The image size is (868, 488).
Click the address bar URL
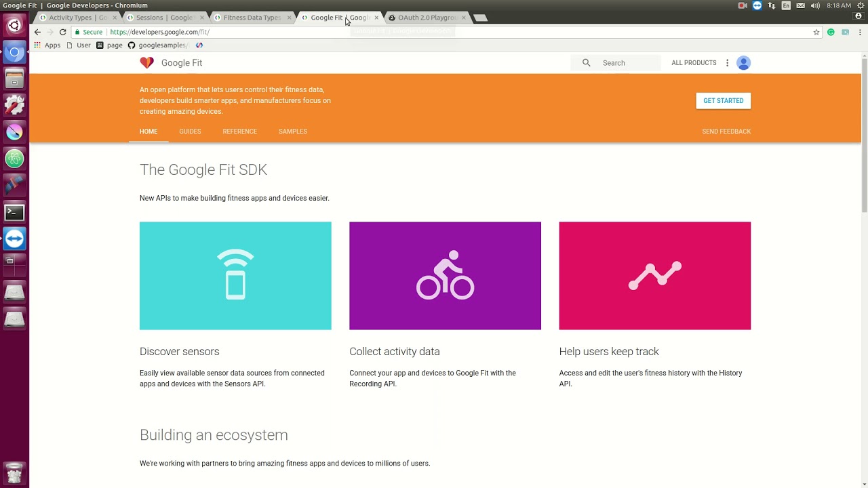tap(160, 32)
